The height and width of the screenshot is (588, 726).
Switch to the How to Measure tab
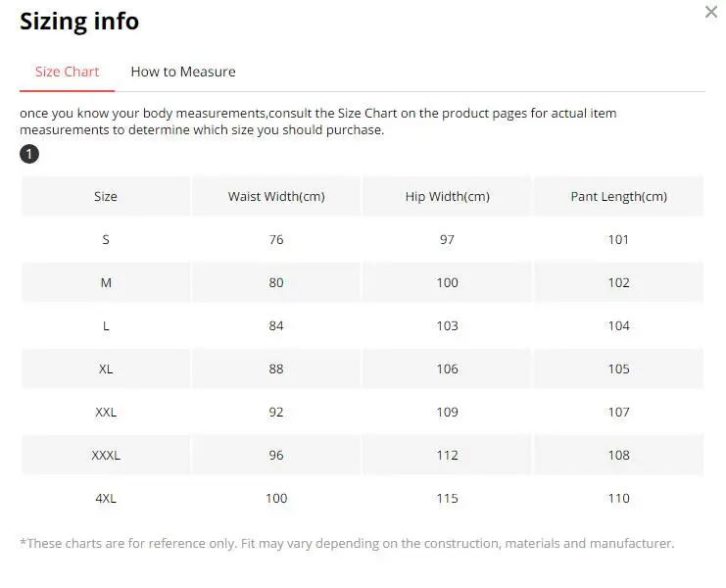[183, 72]
